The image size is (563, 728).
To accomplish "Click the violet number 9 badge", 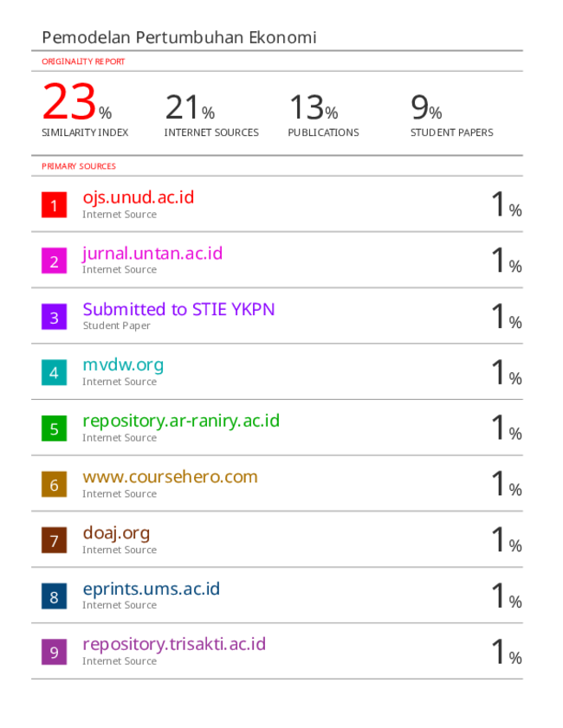I will [54, 652].
